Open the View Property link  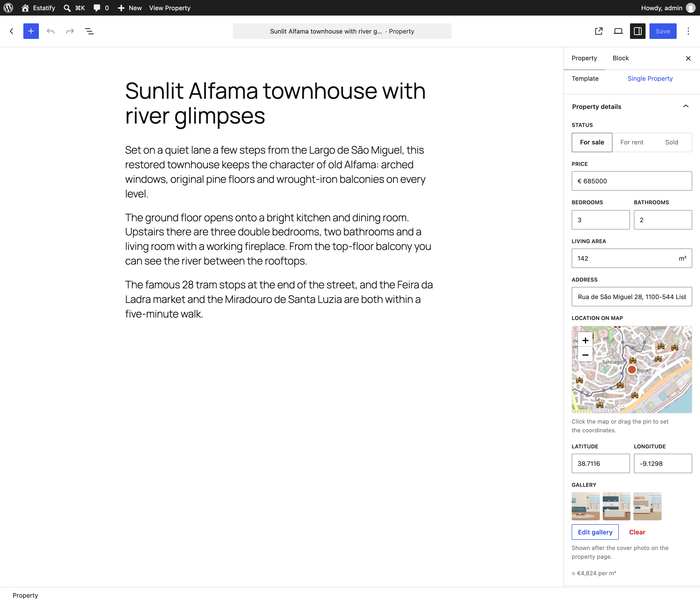[170, 8]
